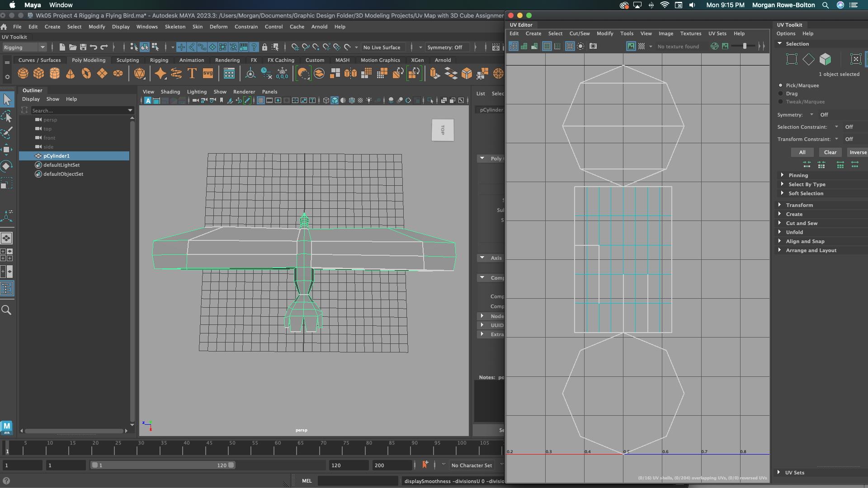Expand the Cut and Sew section
Viewport: 868px width, 488px height.
(x=802, y=223)
